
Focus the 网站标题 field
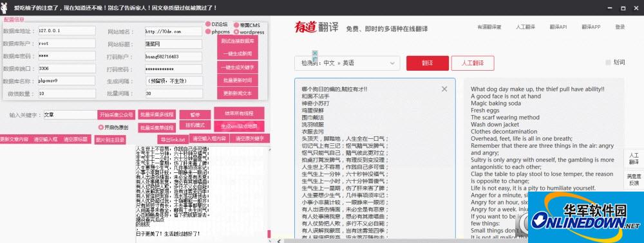point(174,44)
